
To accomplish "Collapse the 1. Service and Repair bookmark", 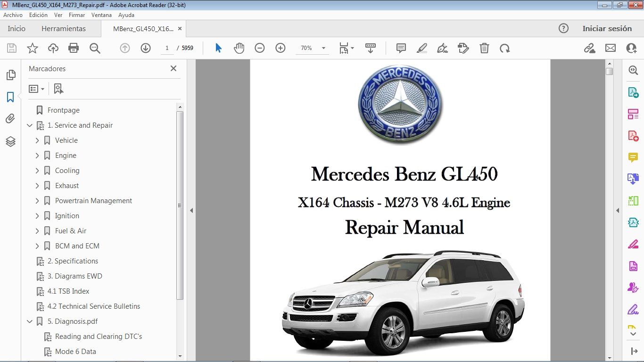I will pyautogui.click(x=29, y=125).
